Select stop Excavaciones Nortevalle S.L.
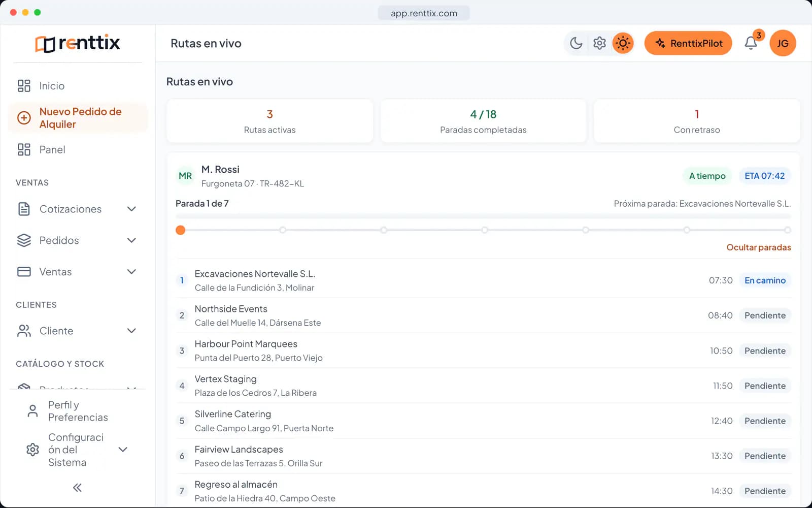 [x=483, y=280]
